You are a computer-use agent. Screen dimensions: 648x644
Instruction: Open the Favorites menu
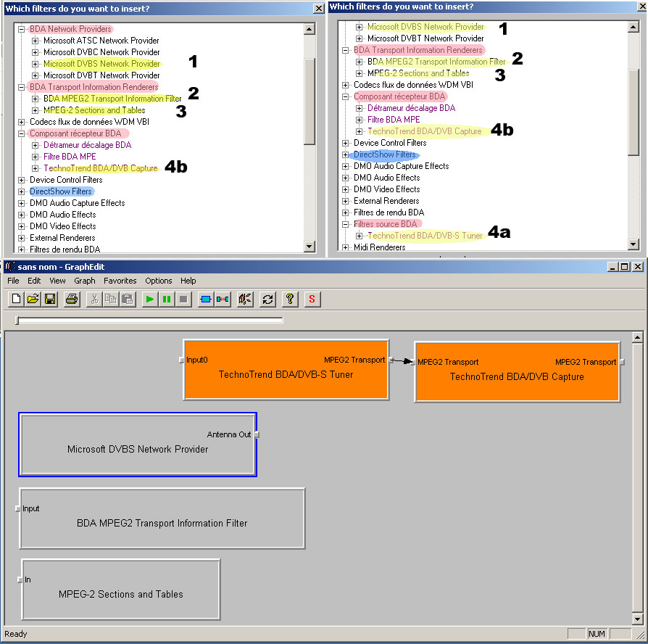click(x=120, y=281)
